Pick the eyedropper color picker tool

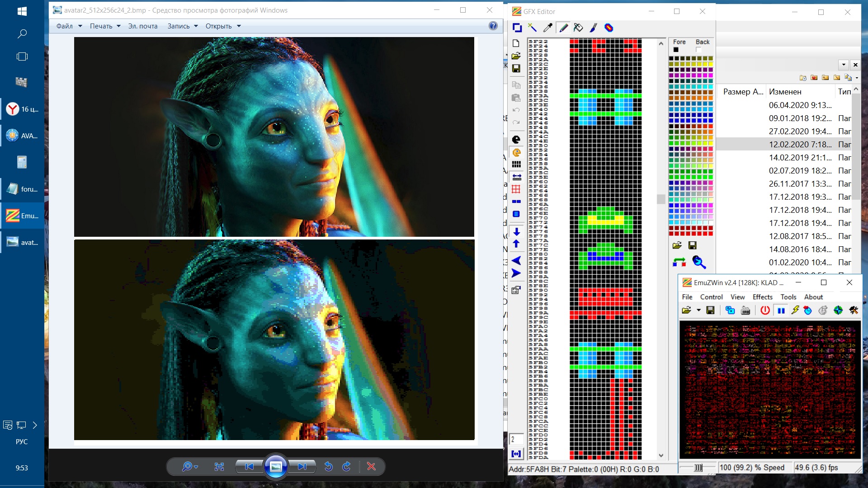[x=548, y=28]
